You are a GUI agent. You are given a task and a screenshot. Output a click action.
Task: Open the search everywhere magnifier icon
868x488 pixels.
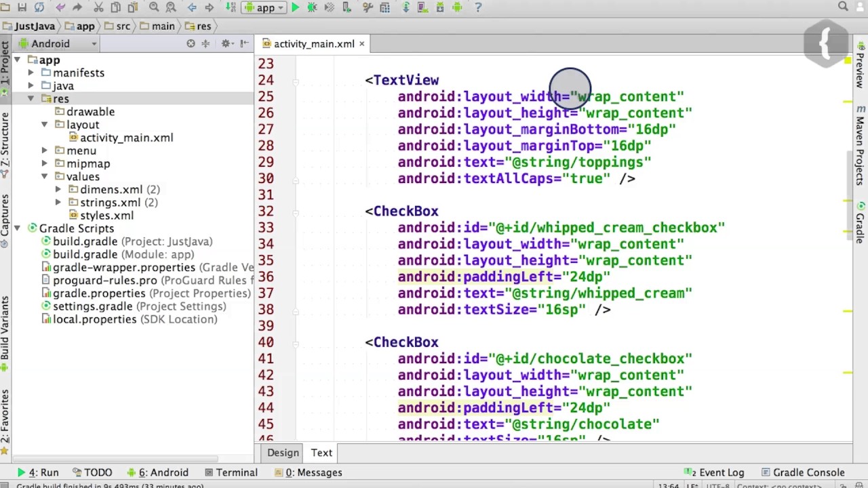843,7
